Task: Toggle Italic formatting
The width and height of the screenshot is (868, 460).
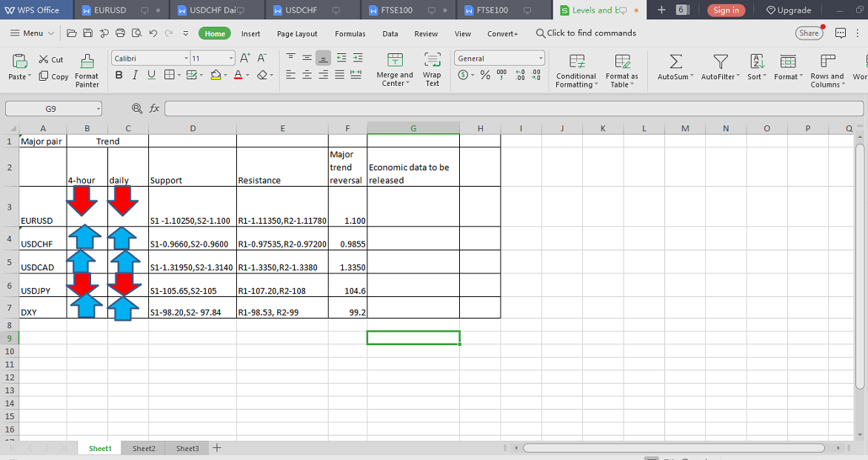Action: [x=135, y=75]
